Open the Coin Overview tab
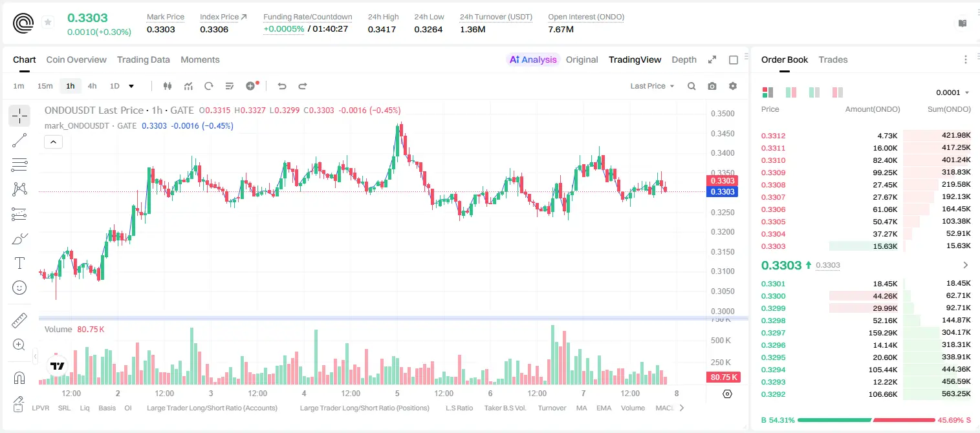The width and height of the screenshot is (980, 433). (76, 59)
